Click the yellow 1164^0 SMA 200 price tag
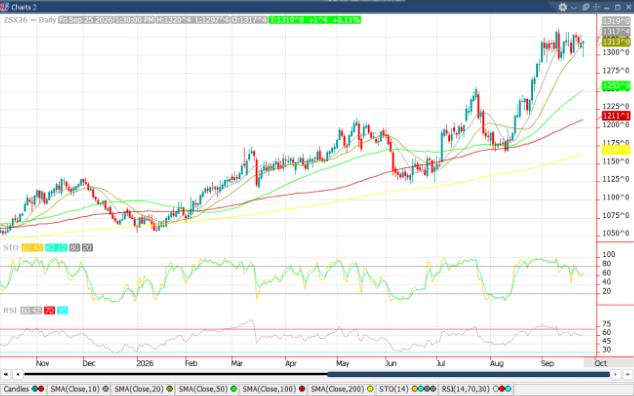634x396 pixels. pyautogui.click(x=616, y=150)
